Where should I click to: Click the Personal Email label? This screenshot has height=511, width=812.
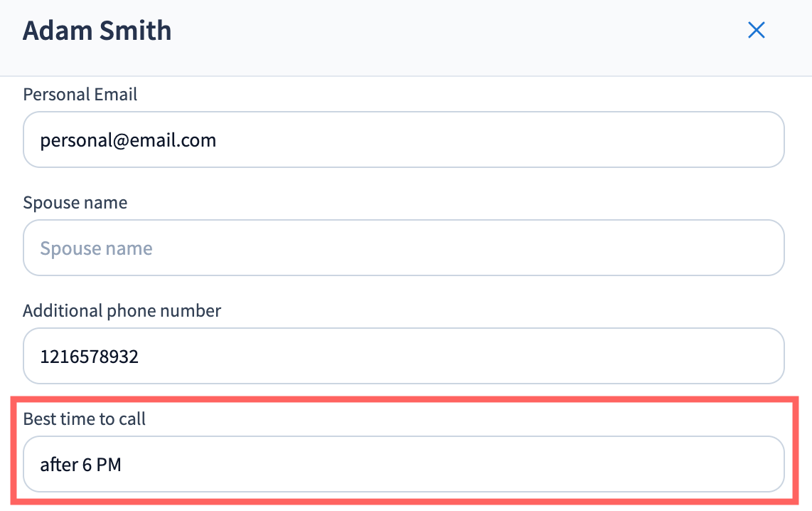(x=80, y=95)
